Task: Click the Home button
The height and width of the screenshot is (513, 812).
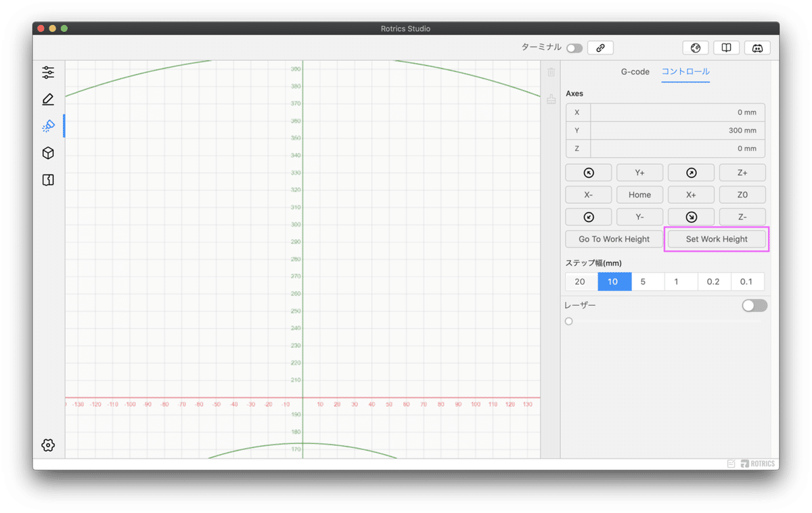Action: tap(639, 195)
